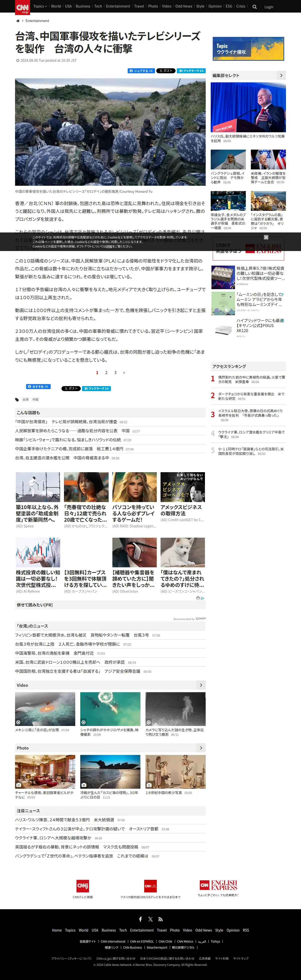Click bottom X post button
This screenshot has height=980, width=301.
point(71,388)
